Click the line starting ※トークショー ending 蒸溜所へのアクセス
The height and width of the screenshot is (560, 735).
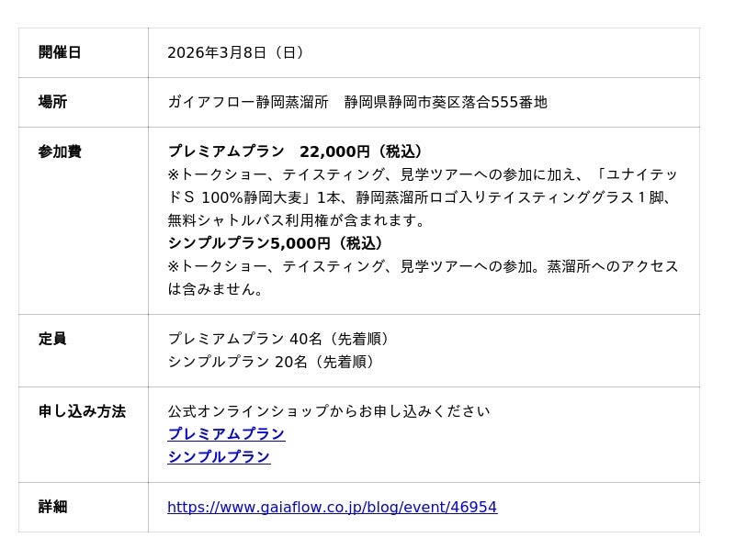pos(423,266)
